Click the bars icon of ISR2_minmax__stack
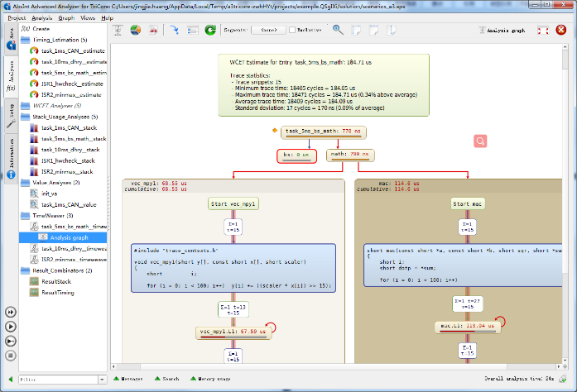The image size is (577, 392). (x=34, y=172)
